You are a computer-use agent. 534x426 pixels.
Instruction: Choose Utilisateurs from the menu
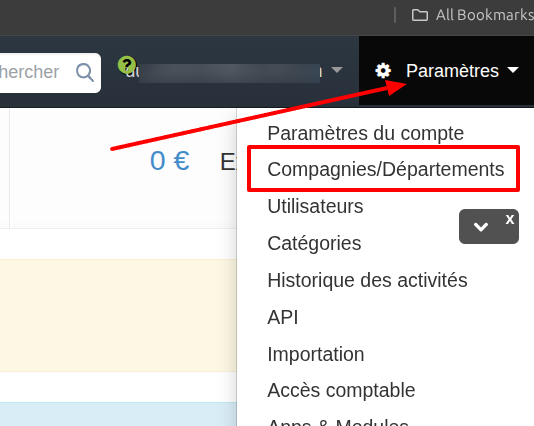click(x=315, y=206)
